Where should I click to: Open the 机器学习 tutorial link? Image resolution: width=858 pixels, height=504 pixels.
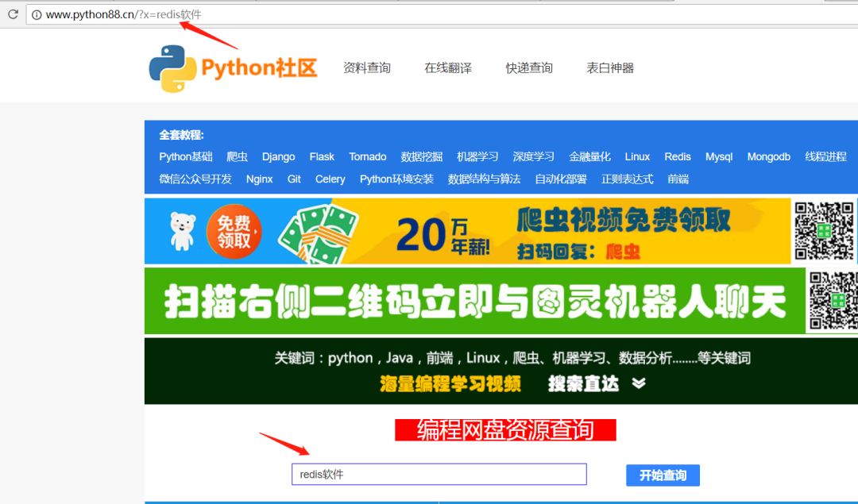click(477, 157)
